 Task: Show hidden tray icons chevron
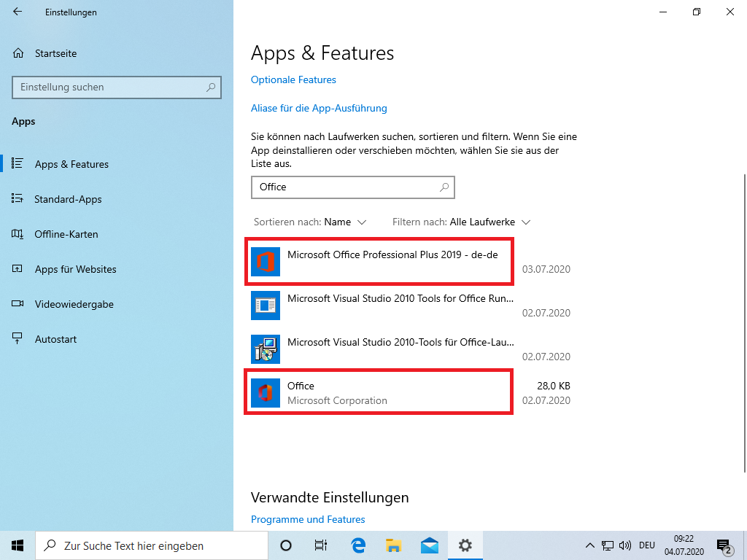click(x=589, y=545)
